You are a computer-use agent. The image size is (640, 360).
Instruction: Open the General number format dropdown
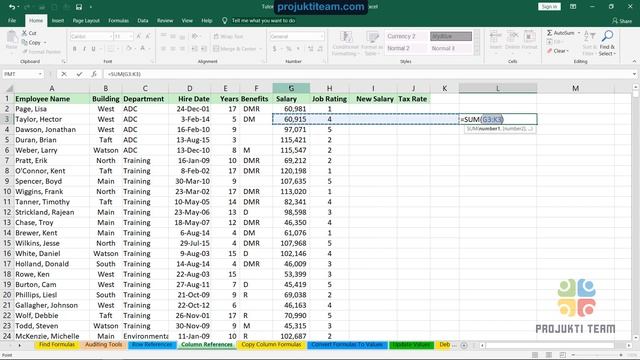click(x=322, y=36)
